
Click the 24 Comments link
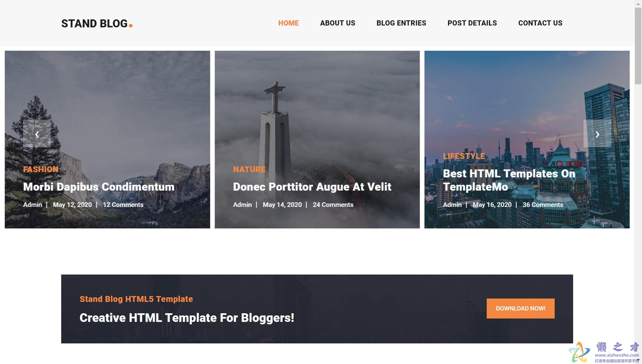(333, 205)
